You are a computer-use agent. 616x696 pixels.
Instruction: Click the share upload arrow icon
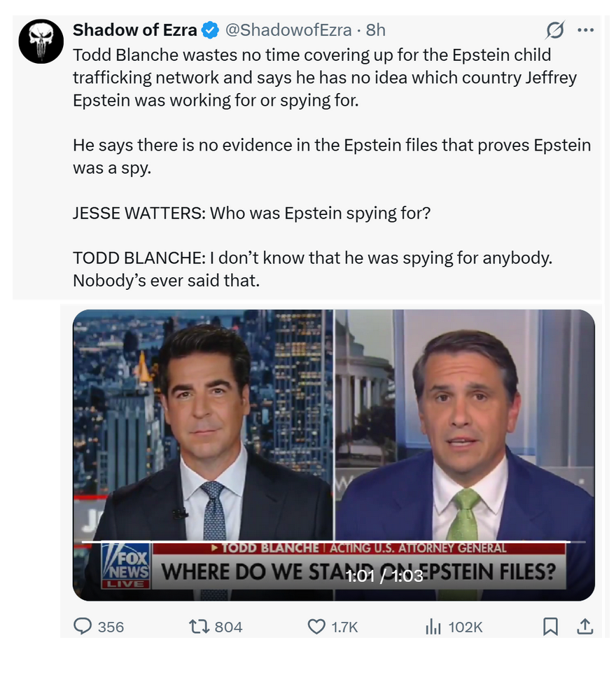tap(584, 627)
